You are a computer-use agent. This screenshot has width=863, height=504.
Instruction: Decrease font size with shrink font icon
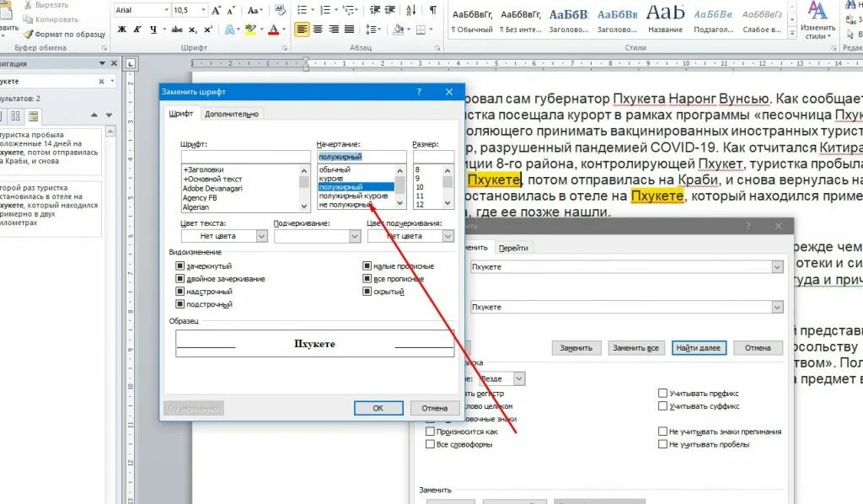231,10
